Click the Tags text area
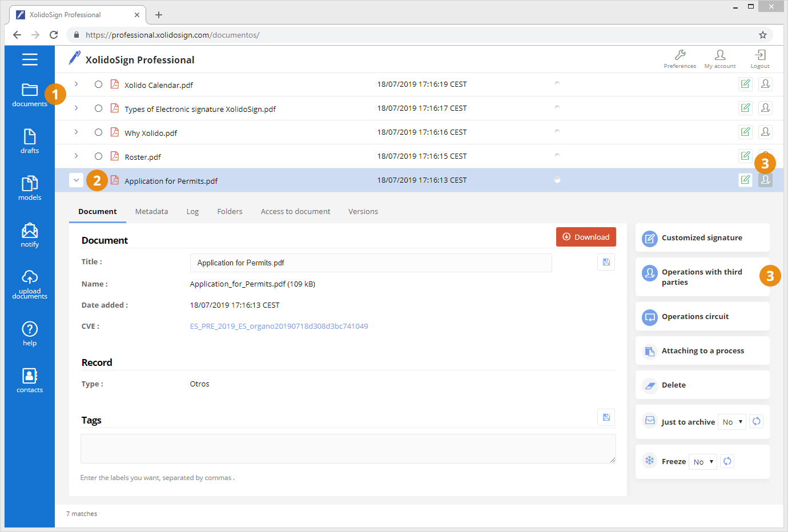This screenshot has width=788, height=532. (348, 449)
